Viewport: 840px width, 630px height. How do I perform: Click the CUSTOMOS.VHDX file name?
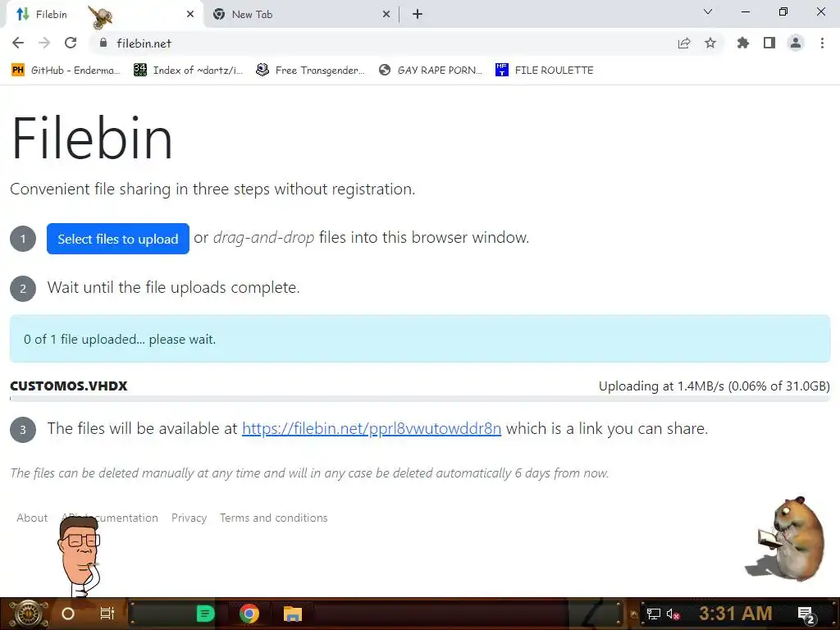coord(69,386)
